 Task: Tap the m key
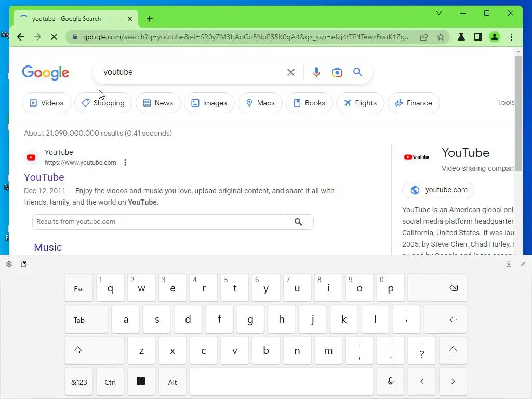tap(328, 351)
